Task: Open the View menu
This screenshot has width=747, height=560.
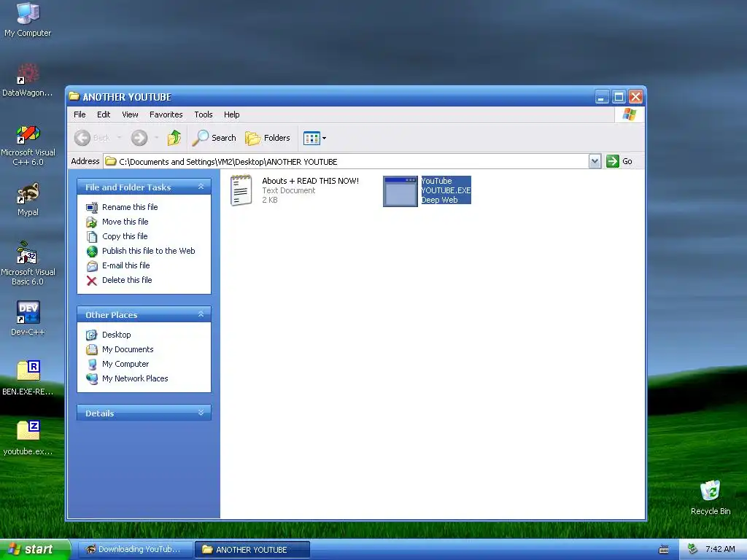Action: [130, 114]
